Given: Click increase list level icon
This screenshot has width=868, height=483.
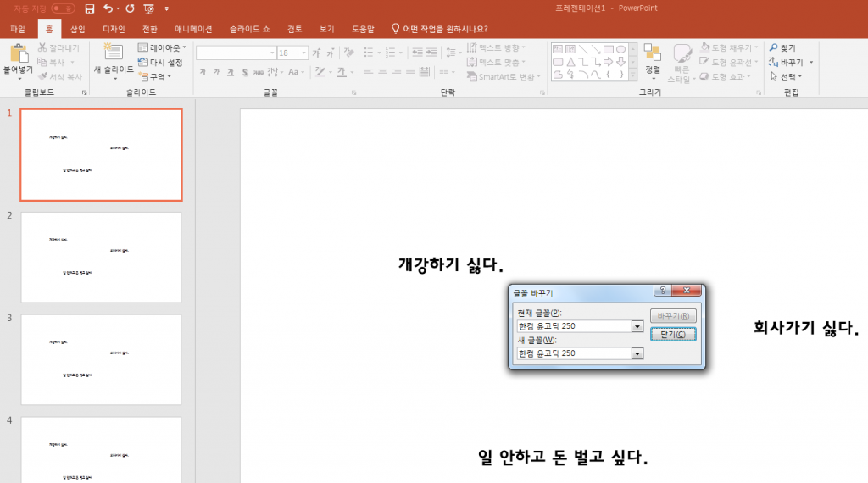Looking at the screenshot, I should pos(431,53).
